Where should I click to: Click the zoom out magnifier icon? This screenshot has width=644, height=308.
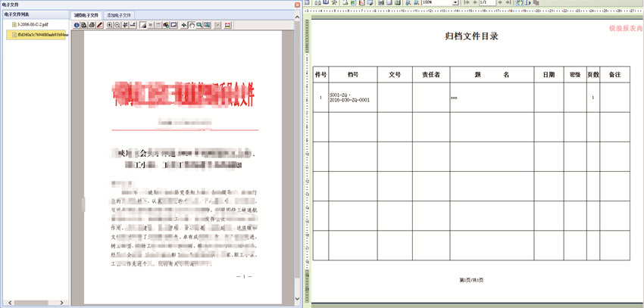117,25
